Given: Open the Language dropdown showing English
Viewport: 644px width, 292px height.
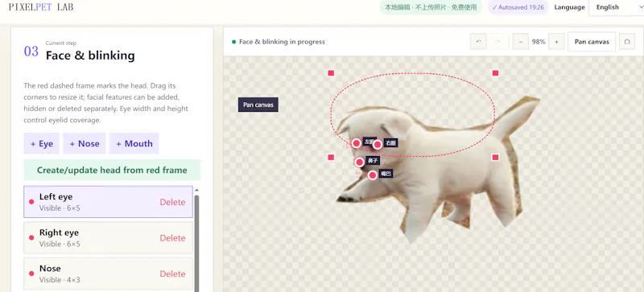Looking at the screenshot, I should tap(616, 7).
